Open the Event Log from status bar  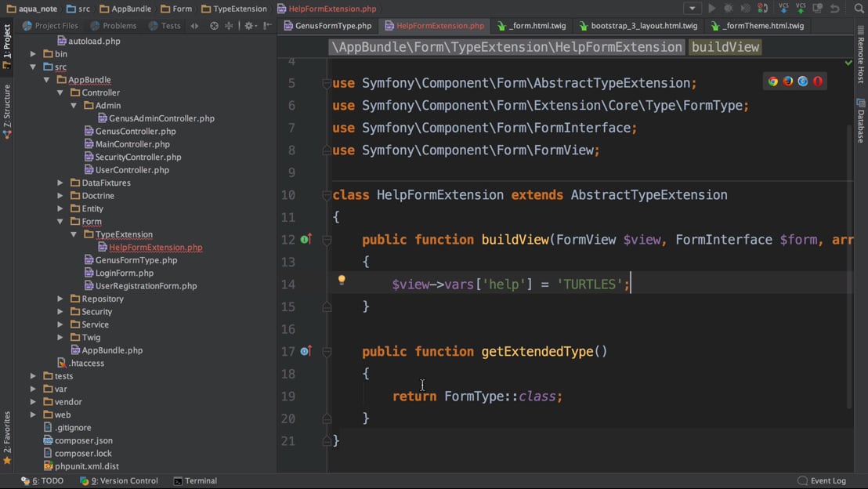click(822, 480)
